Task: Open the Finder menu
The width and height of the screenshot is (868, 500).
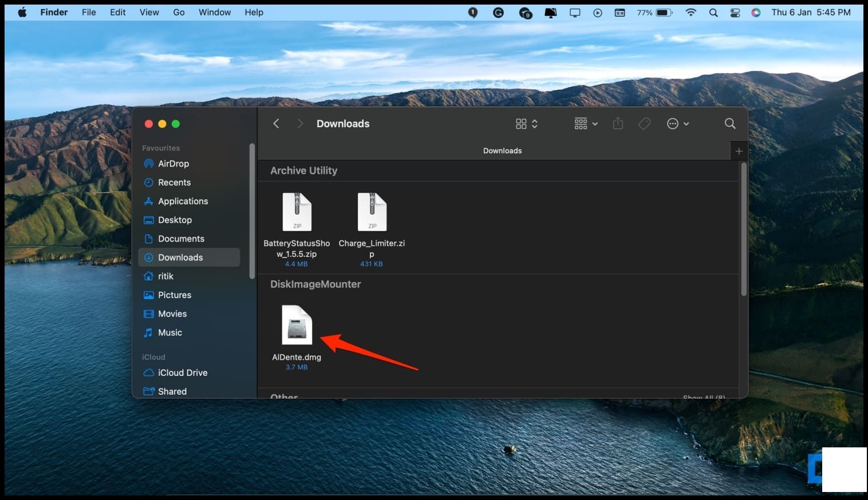Action: click(54, 12)
